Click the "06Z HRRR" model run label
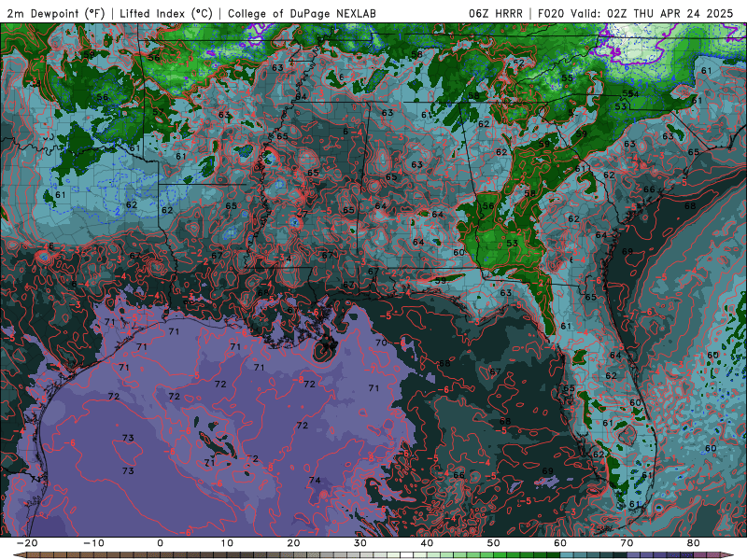The image size is (747, 560). click(x=496, y=14)
